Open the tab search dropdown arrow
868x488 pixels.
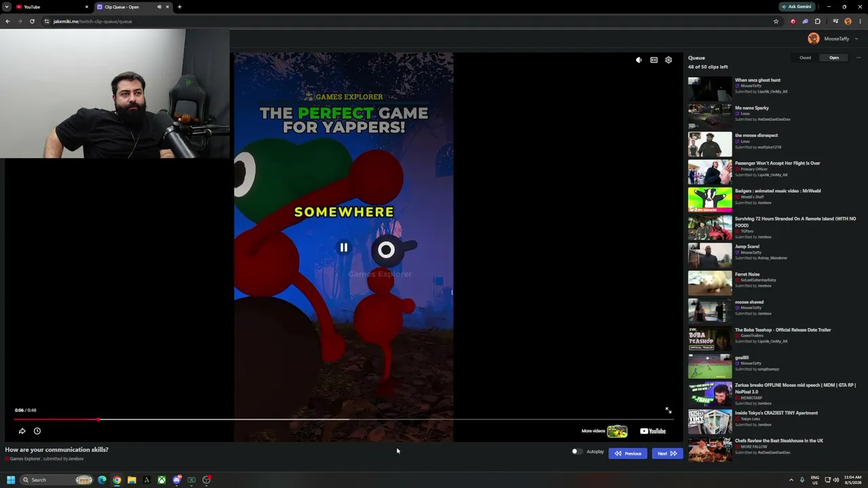point(6,7)
